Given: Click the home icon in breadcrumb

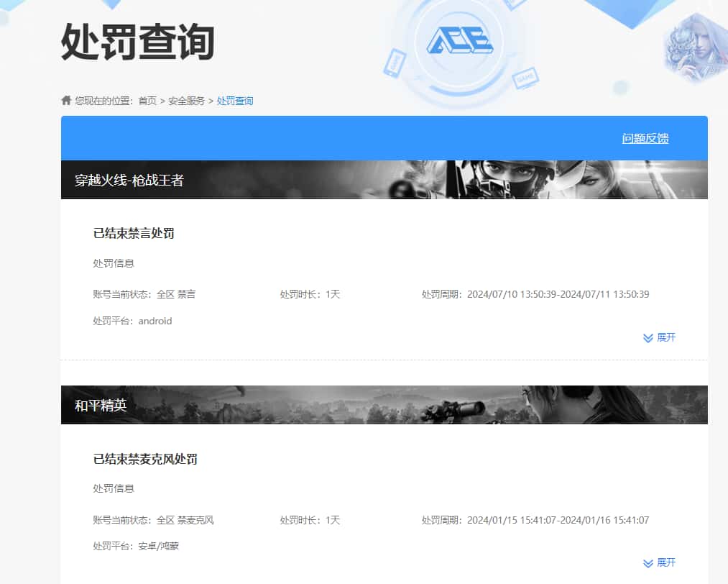Looking at the screenshot, I should pyautogui.click(x=66, y=101).
